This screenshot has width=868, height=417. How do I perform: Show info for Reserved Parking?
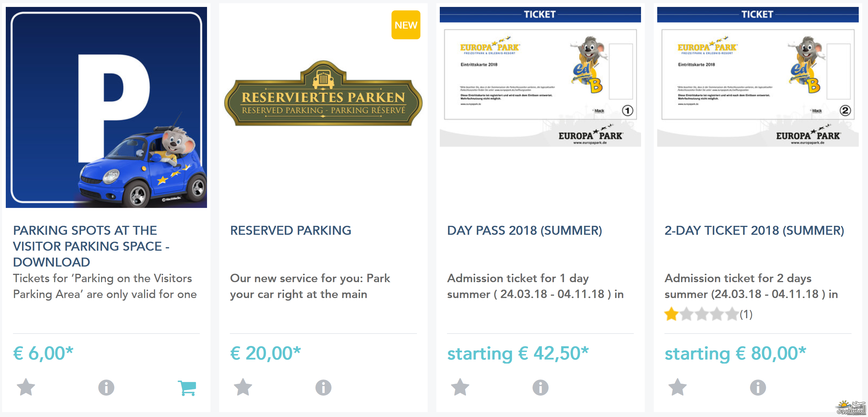pyautogui.click(x=324, y=387)
